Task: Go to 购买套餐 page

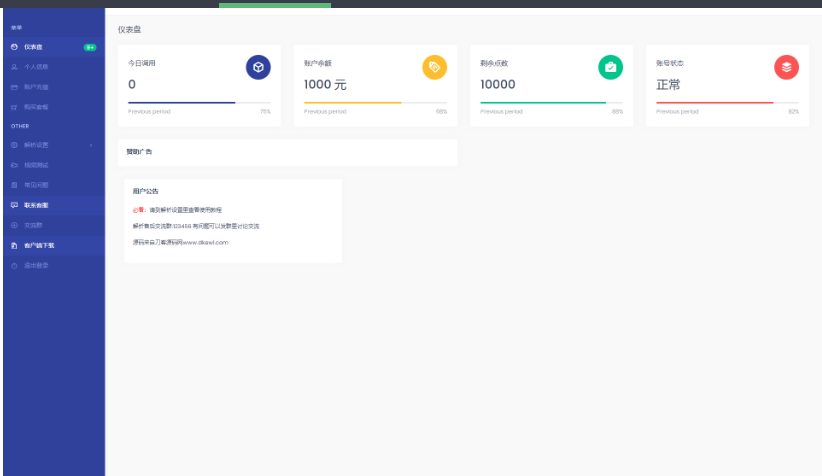Action: point(37,106)
